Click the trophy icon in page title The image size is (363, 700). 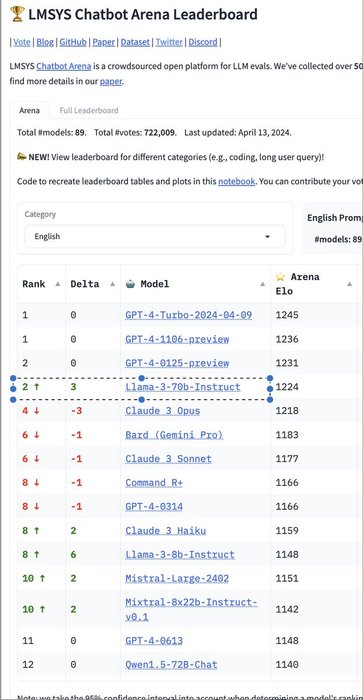[x=17, y=14]
